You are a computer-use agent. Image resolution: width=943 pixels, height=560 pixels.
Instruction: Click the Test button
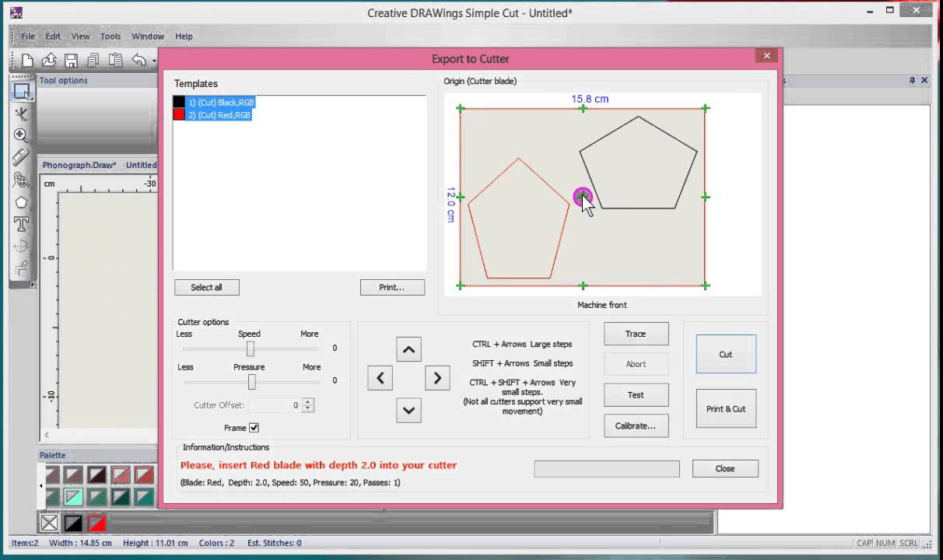coord(636,394)
